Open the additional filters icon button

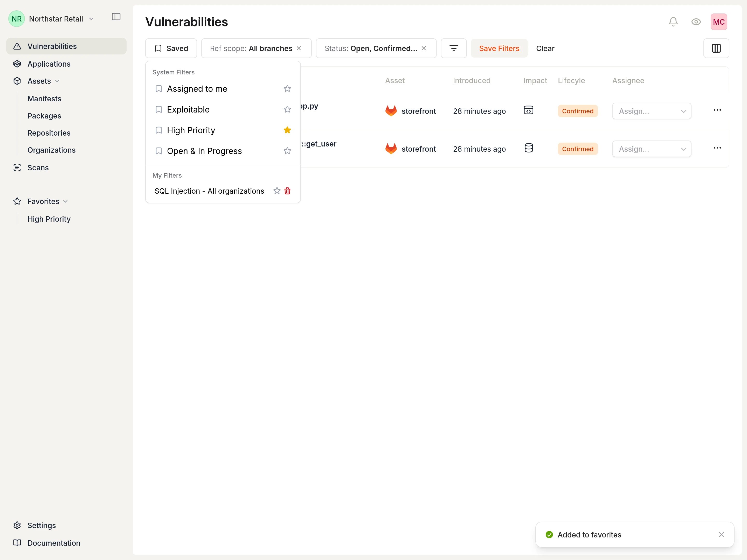point(454,48)
